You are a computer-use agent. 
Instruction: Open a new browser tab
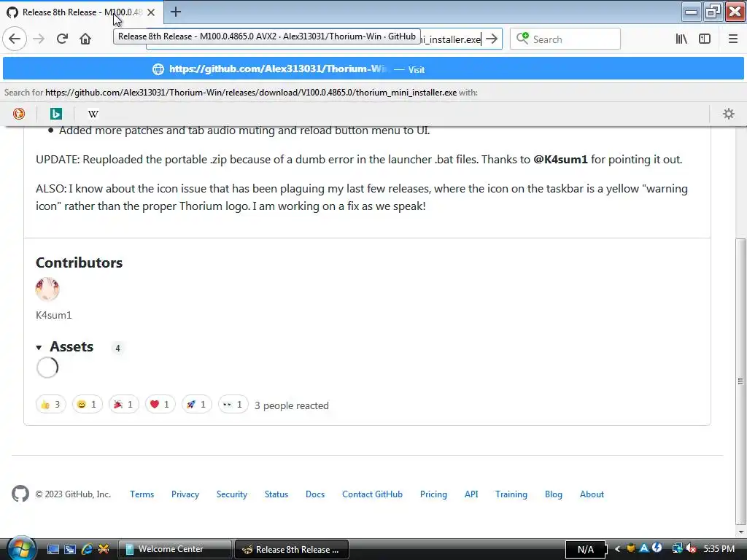[175, 12]
